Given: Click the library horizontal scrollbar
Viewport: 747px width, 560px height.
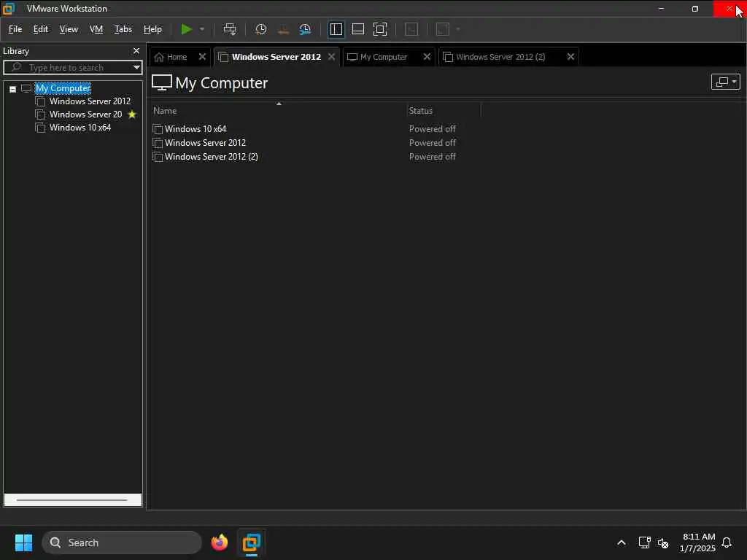Looking at the screenshot, I should pos(72,500).
